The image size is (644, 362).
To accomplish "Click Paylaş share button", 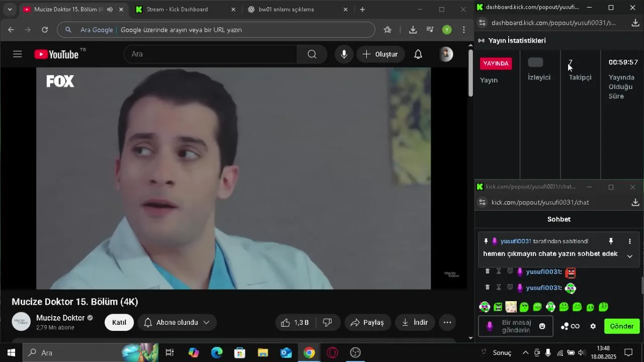I will (x=367, y=322).
